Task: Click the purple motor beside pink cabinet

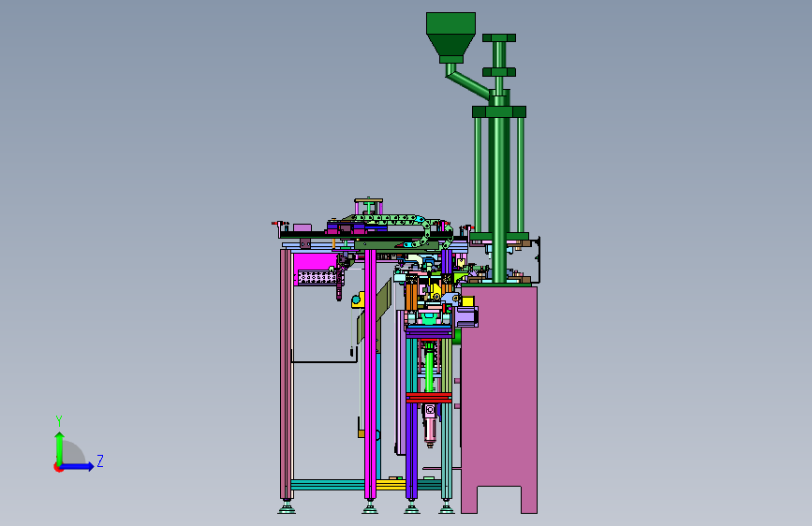Action: [467, 316]
